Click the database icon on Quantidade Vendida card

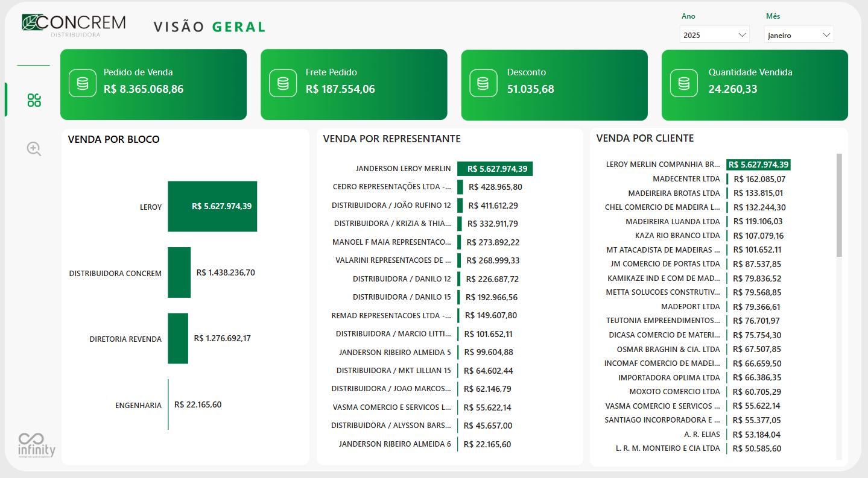[683, 83]
